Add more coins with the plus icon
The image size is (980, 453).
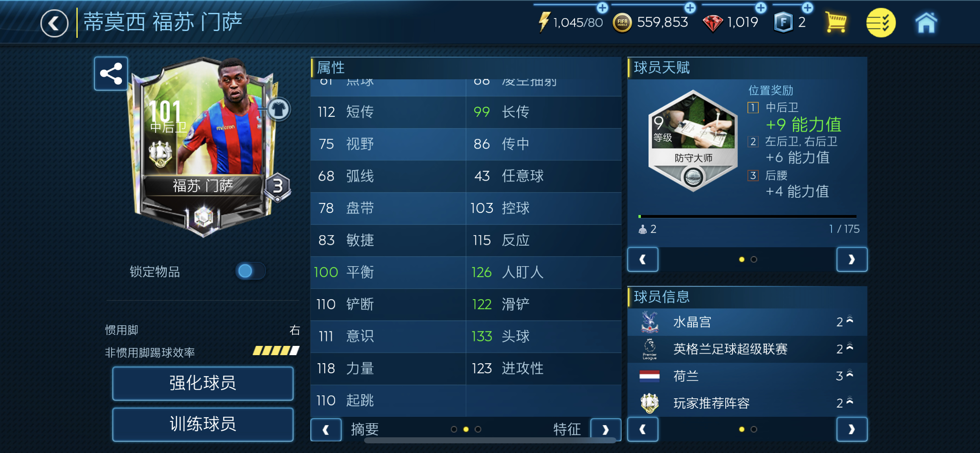coord(690,7)
